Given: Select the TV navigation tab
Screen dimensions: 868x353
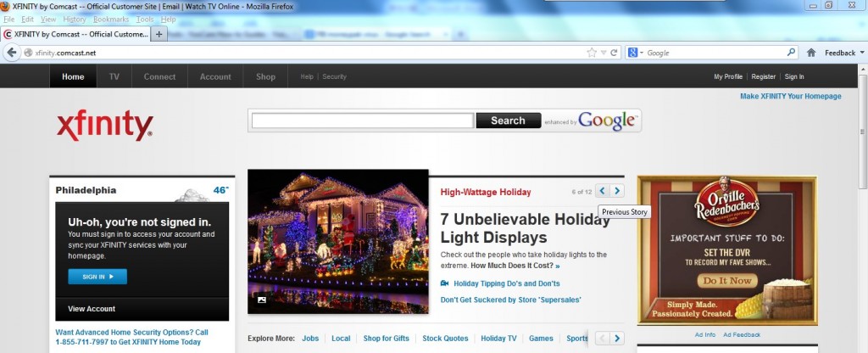Looking at the screenshot, I should coord(114,76).
